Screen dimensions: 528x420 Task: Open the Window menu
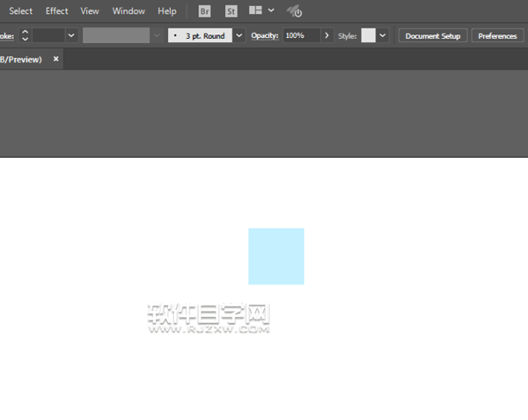click(128, 11)
